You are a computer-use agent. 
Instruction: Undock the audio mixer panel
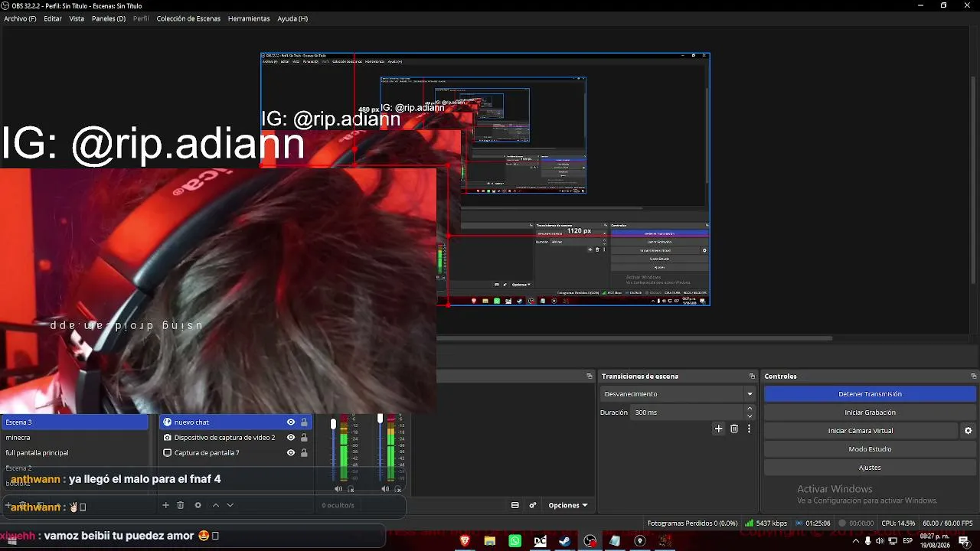(590, 377)
